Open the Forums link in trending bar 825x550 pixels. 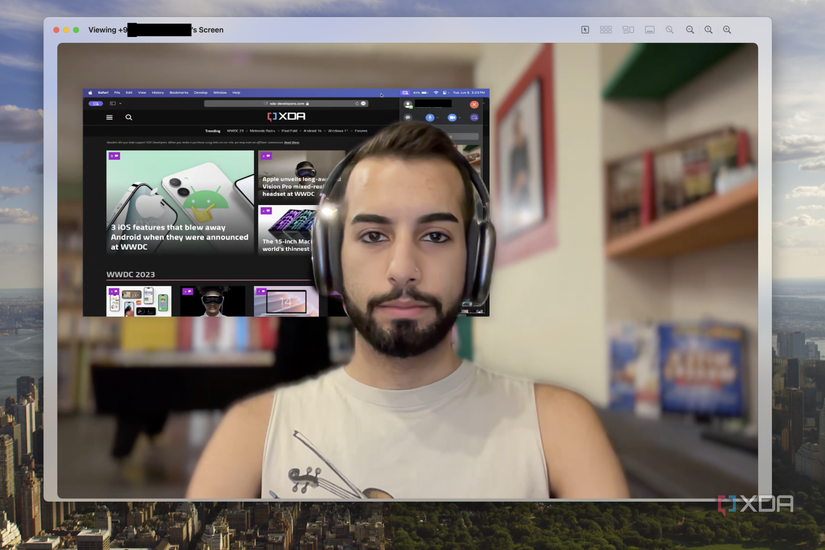pos(360,131)
